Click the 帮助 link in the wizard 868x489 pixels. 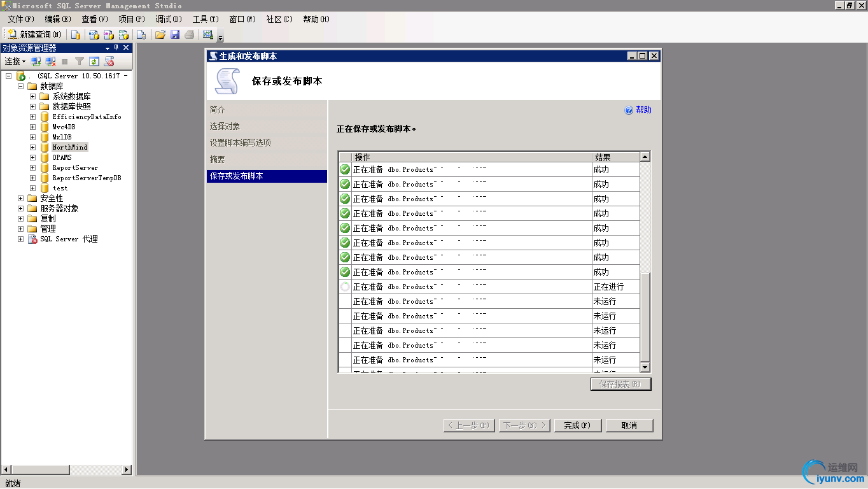pyautogui.click(x=638, y=110)
